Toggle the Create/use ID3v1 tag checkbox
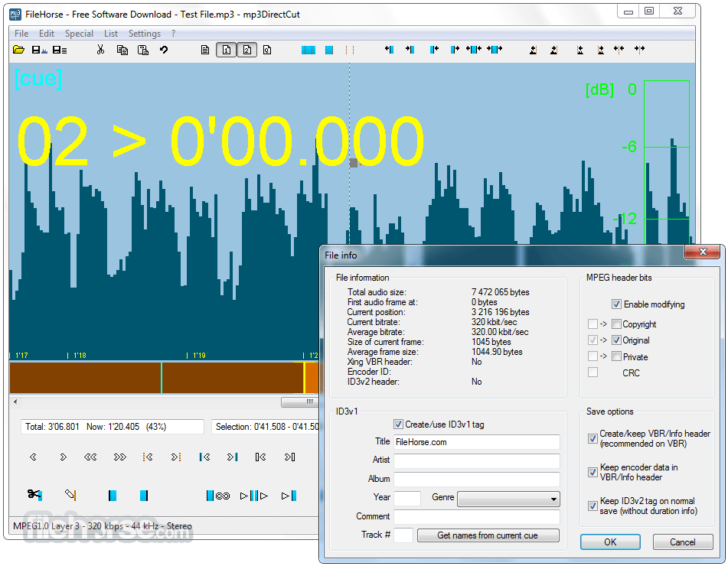The image size is (728, 566). click(x=398, y=424)
